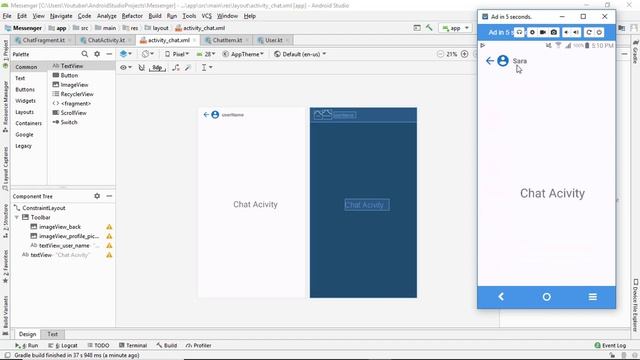Open Default (en-us) locale dropdown
Image resolution: width=640 pixels, height=360 pixels.
pyautogui.click(x=300, y=54)
